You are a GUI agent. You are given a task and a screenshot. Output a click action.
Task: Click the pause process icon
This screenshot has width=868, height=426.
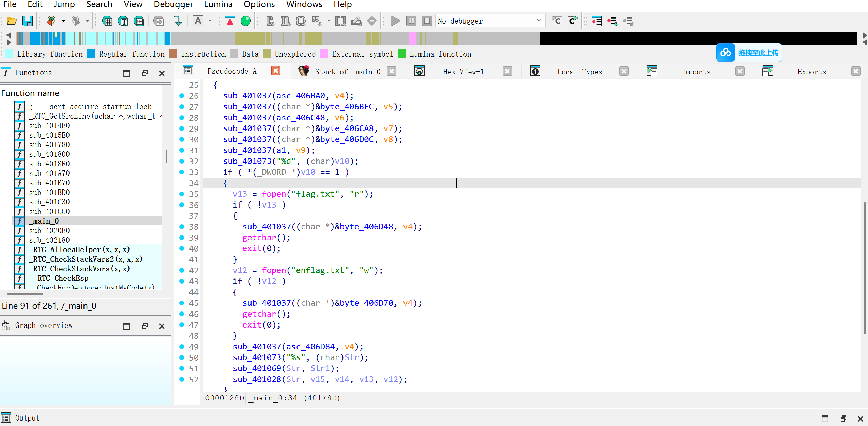(411, 21)
